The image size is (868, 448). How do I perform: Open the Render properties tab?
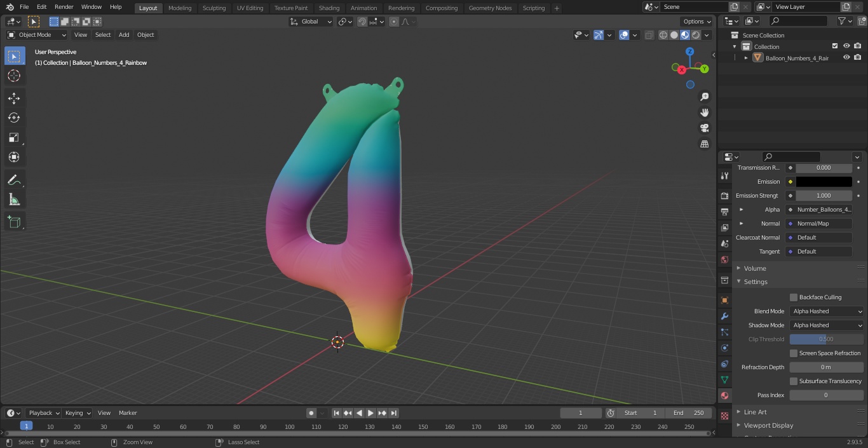pos(724,196)
